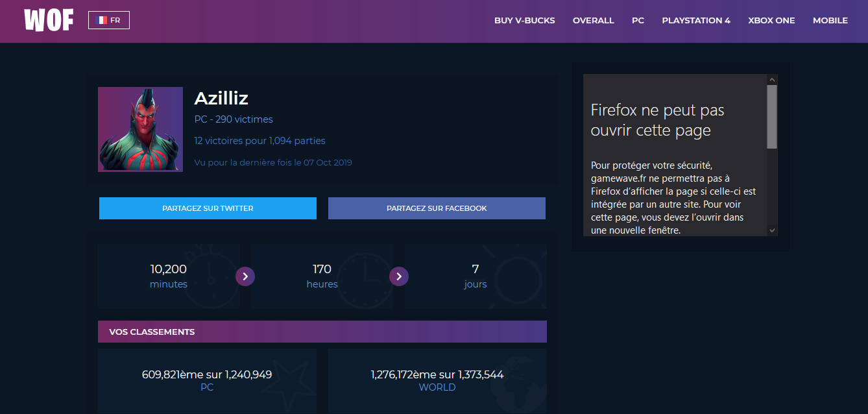Click the embedded frame scrollbar thumb
This screenshot has width=868, height=414.
click(772, 117)
